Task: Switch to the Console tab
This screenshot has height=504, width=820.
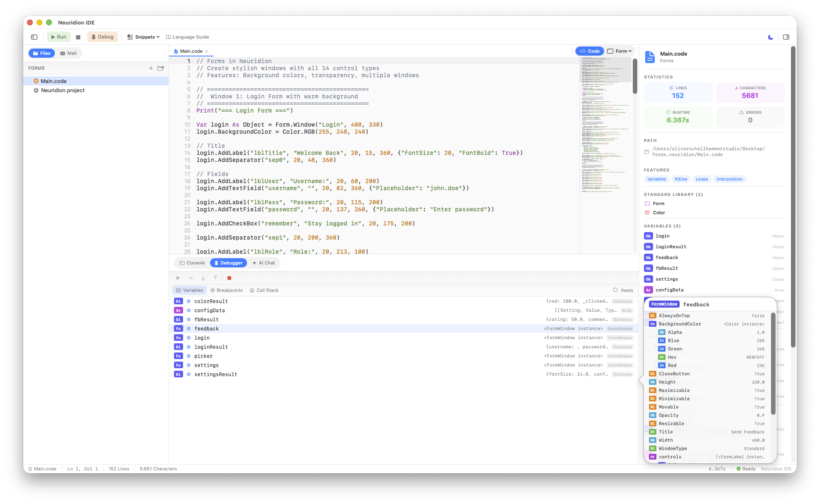Action: [191, 263]
